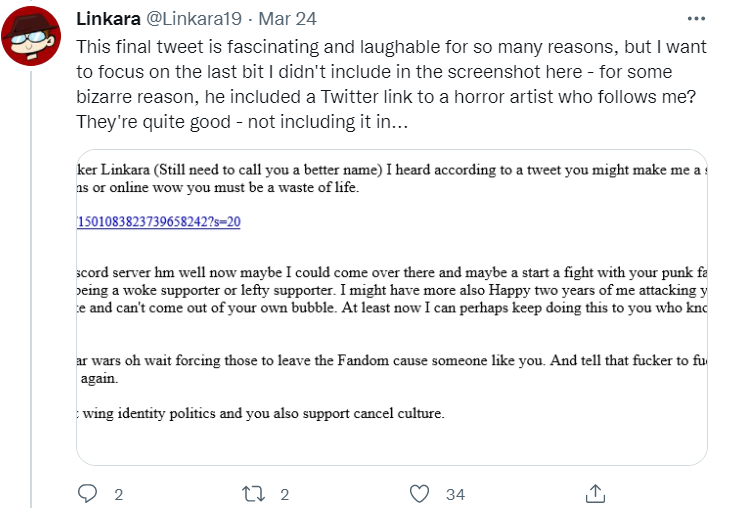Click the retweet count number 2

(285, 495)
